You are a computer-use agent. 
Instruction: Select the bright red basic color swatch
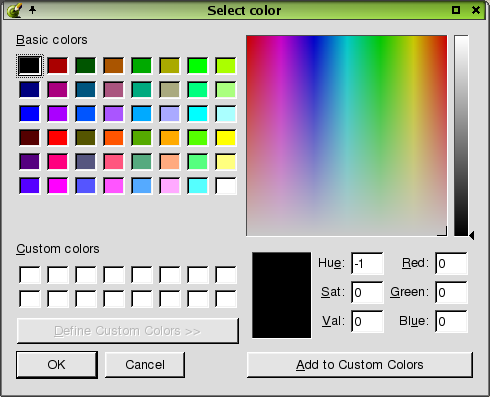tap(58, 138)
